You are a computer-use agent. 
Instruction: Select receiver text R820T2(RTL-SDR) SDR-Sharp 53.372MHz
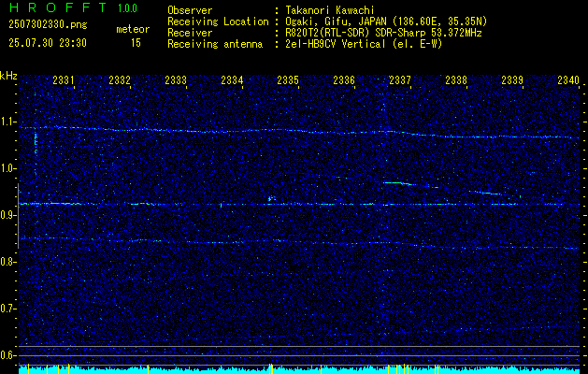[383, 33]
